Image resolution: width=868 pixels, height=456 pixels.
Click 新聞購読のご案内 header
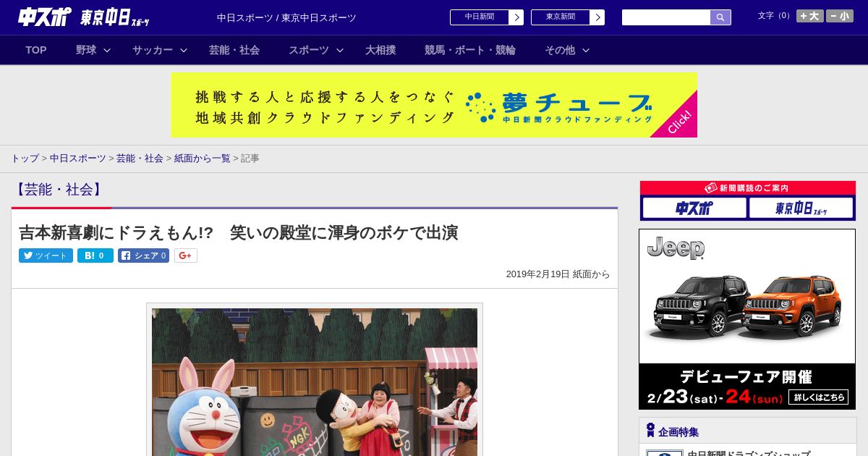(x=748, y=187)
